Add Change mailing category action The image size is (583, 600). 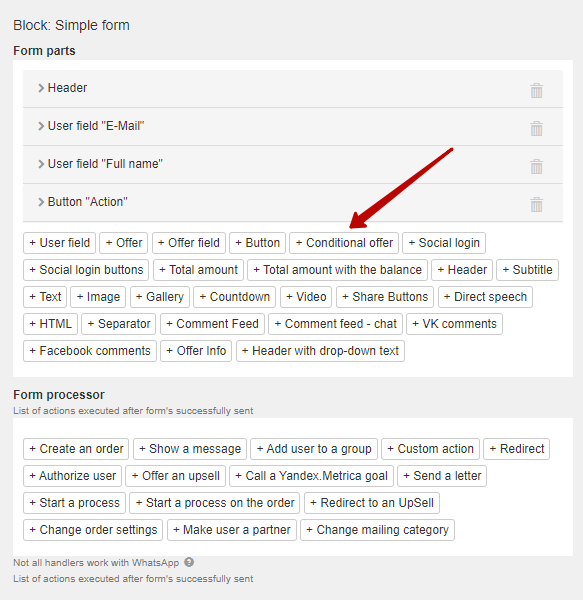click(378, 530)
